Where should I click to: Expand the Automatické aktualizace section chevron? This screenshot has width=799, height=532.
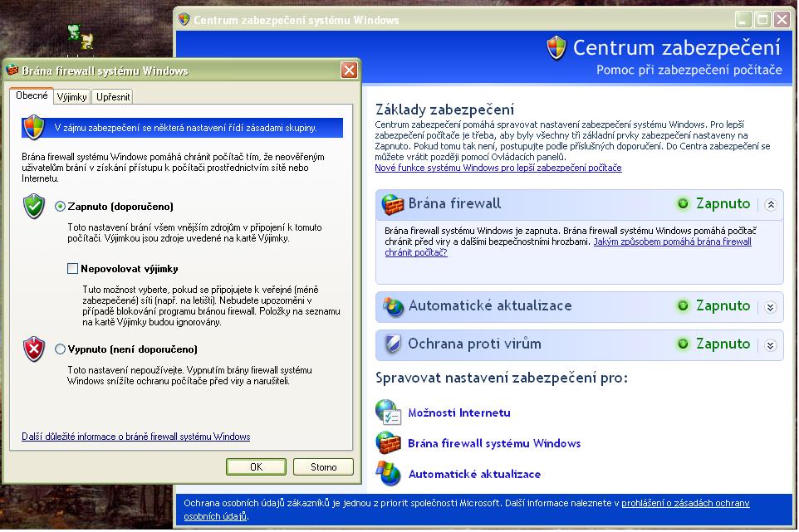tap(770, 307)
